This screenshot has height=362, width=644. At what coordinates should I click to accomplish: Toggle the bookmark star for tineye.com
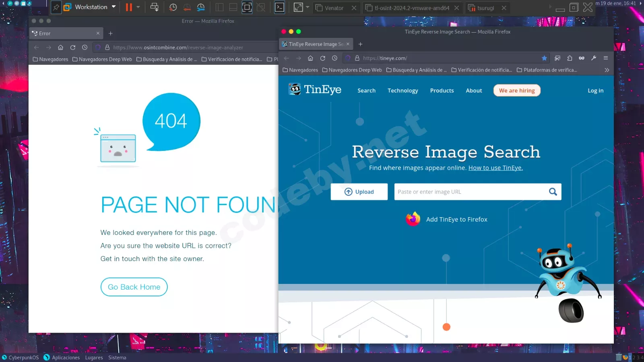(x=544, y=58)
